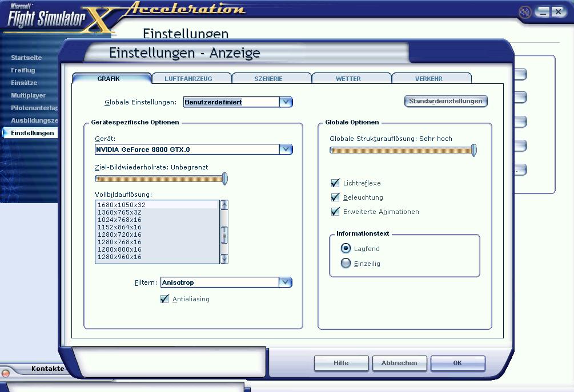Toggle Erweiterte Animationen checkbox
This screenshot has width=574, height=392.
(x=335, y=211)
